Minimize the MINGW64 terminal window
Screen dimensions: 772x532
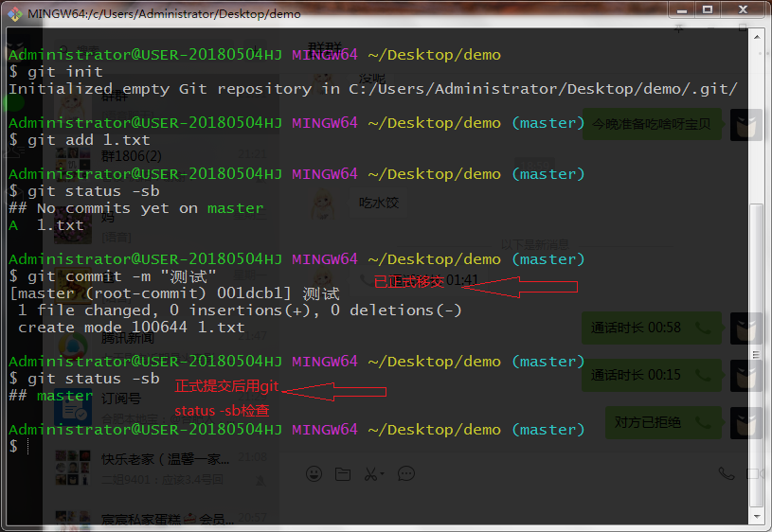[682, 9]
